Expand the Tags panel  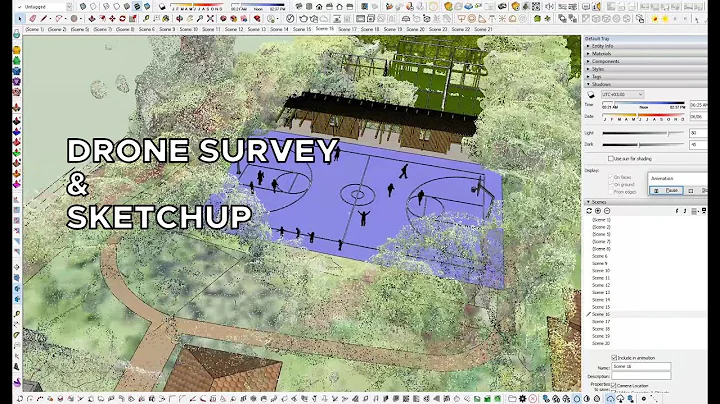click(645, 76)
